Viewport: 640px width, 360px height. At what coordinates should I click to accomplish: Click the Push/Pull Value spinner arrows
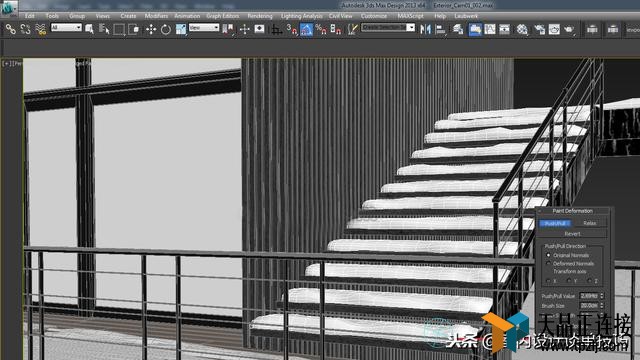coord(602,296)
